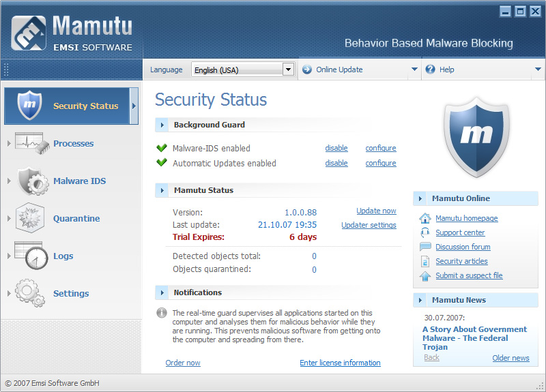Screen dimensions: 546x392
Task: Click the Notifications info icon
Action: pyautogui.click(x=162, y=313)
